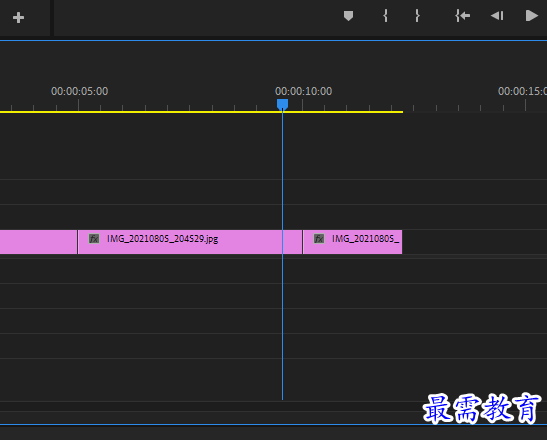Select clip IMG_20210805_204529.jpg
547x440 pixels.
click(190, 242)
